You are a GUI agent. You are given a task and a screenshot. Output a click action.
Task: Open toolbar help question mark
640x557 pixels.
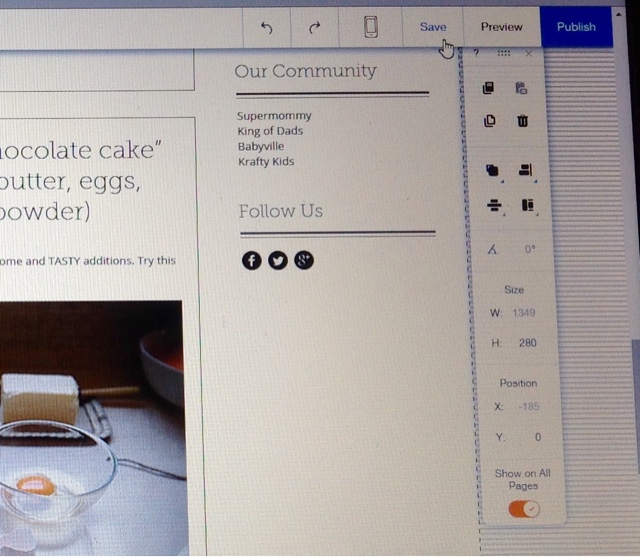(x=476, y=52)
